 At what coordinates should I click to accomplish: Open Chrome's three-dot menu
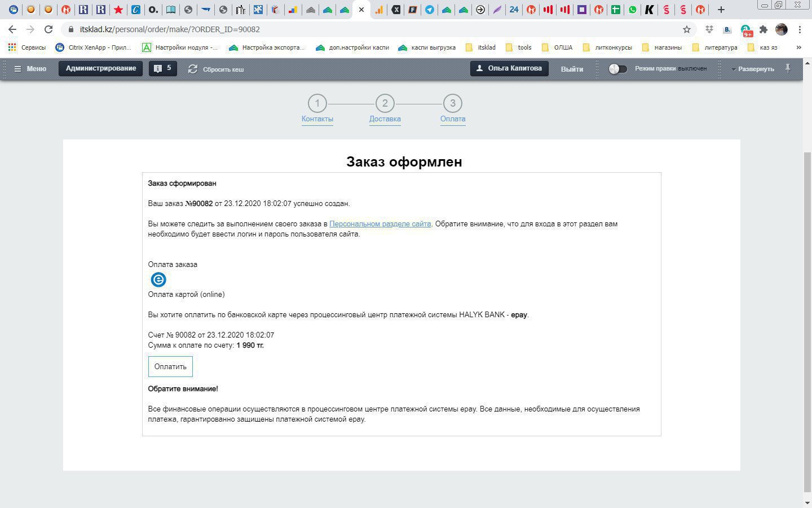[x=800, y=29]
